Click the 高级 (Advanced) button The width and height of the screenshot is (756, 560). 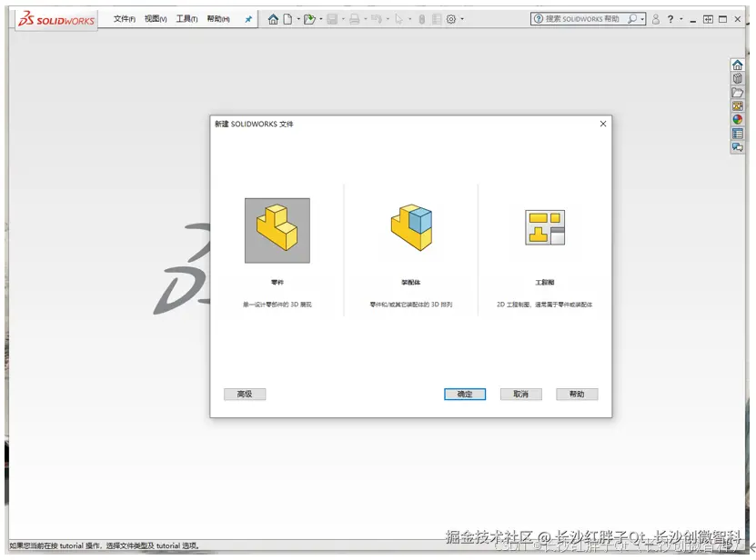(245, 395)
